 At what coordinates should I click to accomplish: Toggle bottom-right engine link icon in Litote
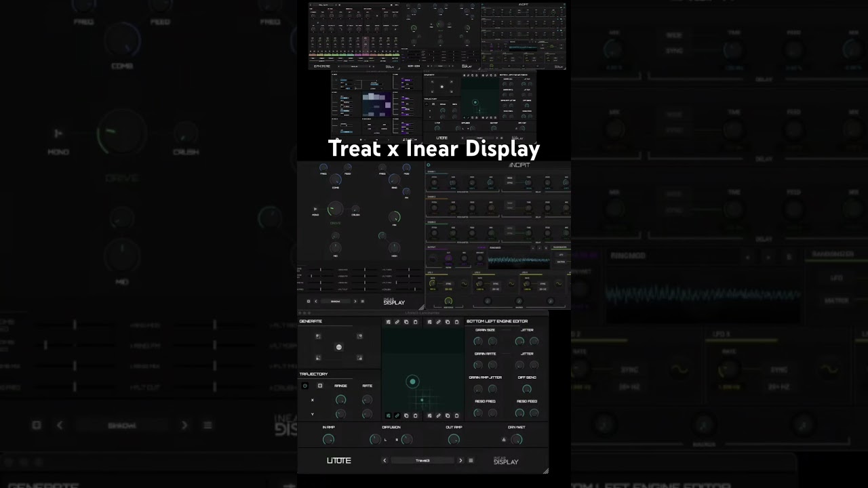(439, 415)
